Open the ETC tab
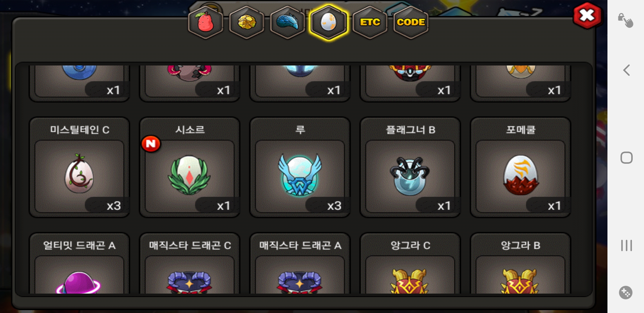 click(x=370, y=23)
